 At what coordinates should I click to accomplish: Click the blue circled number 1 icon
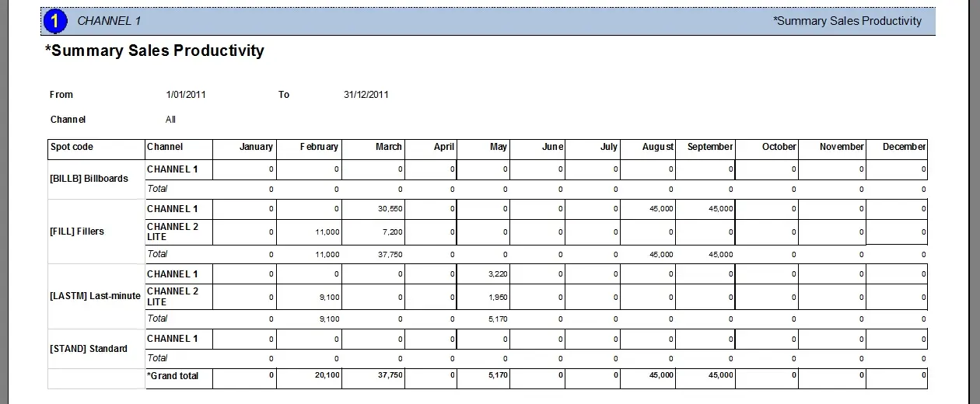point(57,22)
